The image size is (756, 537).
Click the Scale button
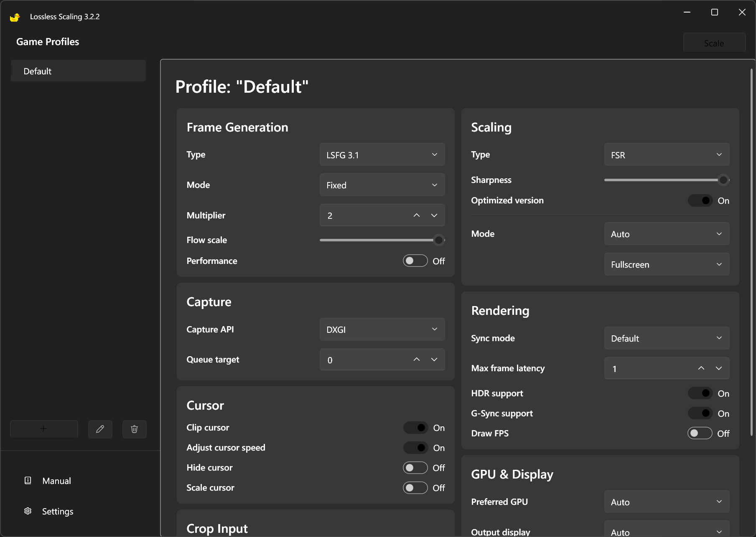714,43
